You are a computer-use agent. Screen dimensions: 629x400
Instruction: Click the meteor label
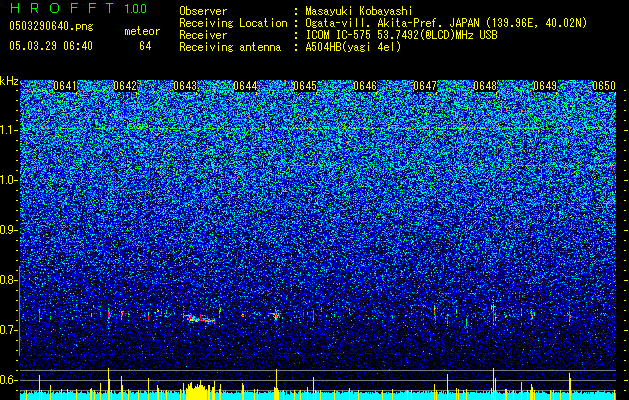142,31
